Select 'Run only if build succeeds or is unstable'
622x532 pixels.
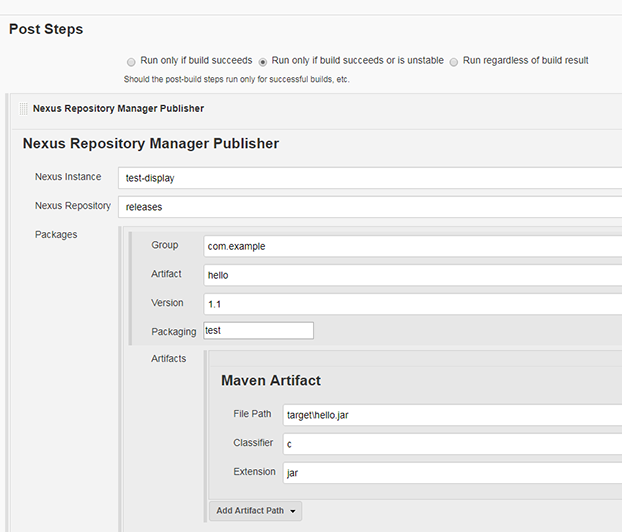[263, 62]
